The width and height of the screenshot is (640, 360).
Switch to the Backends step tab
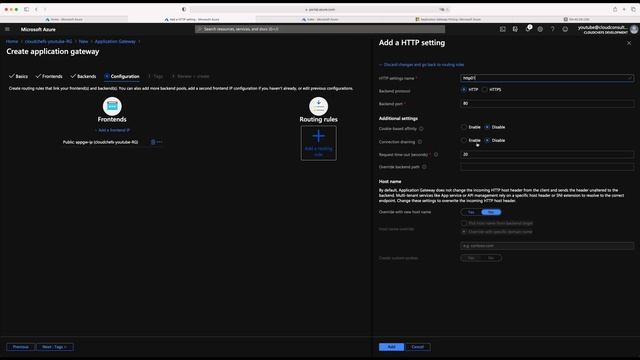(83, 76)
